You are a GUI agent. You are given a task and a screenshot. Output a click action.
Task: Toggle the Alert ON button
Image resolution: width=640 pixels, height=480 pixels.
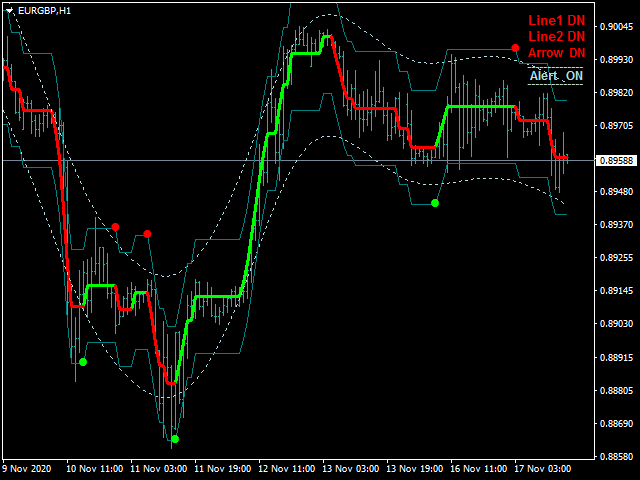(x=557, y=76)
